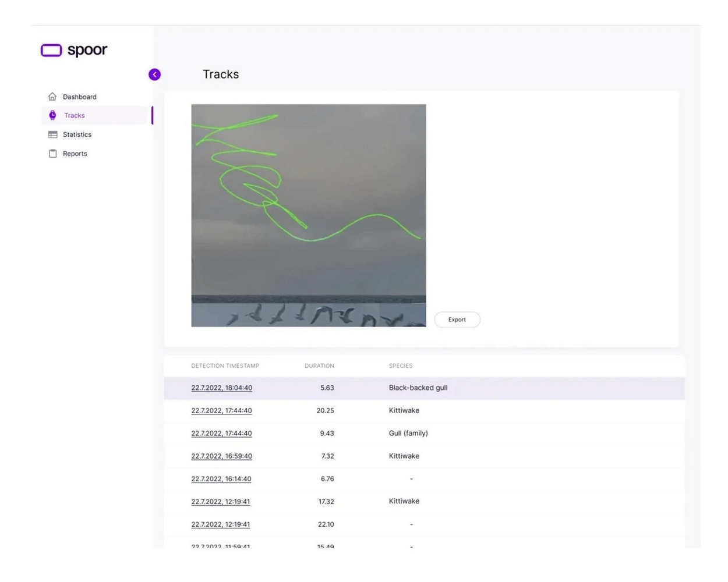Sort by Duration column header

coord(319,366)
